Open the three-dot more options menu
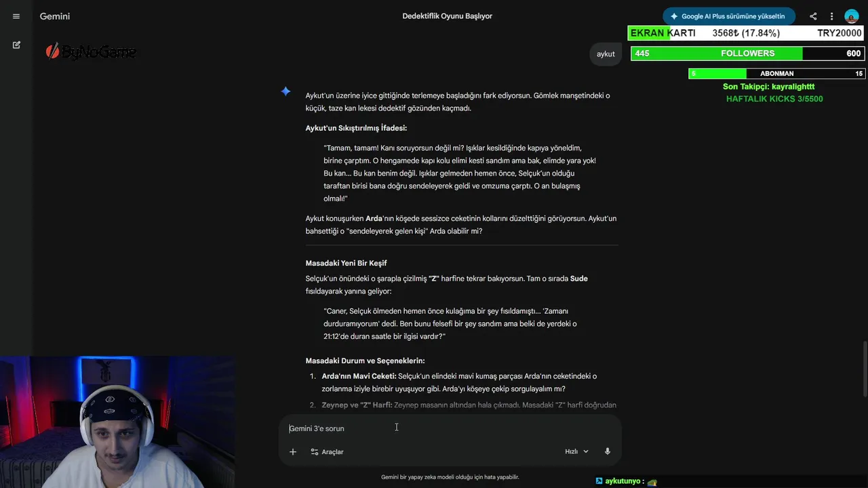 pyautogui.click(x=831, y=16)
